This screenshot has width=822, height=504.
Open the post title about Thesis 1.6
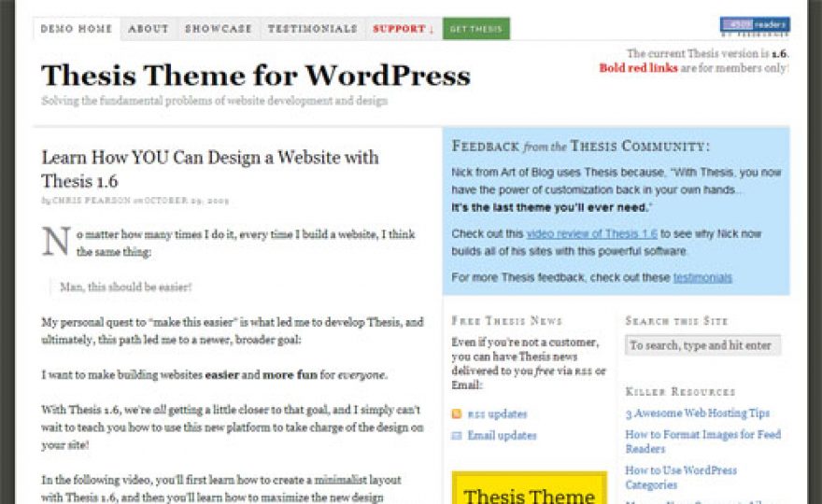point(209,169)
